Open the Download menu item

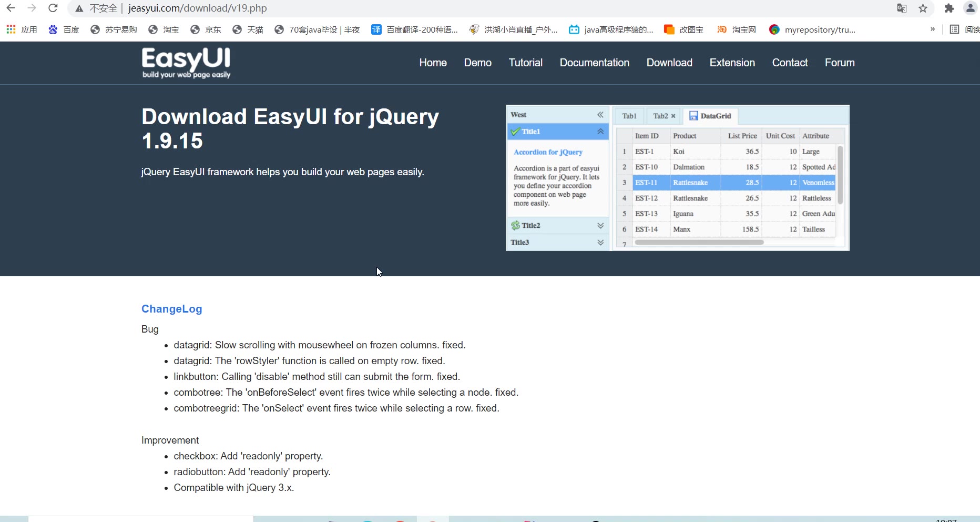point(669,63)
